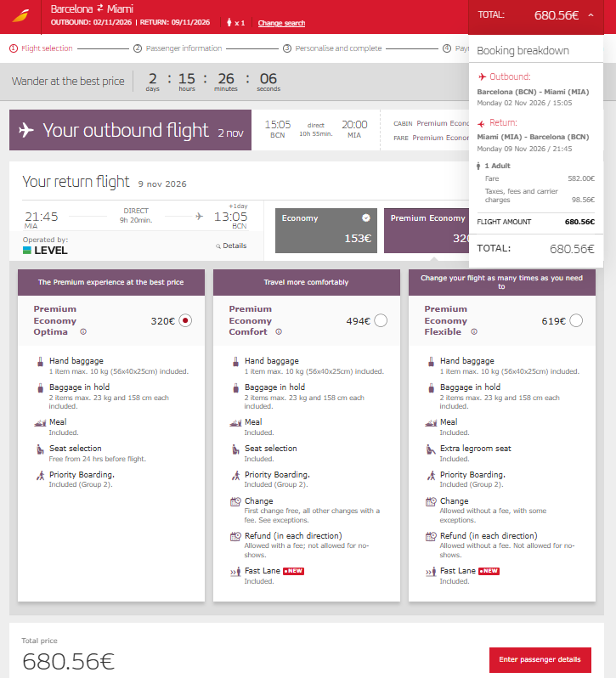Click the Fare 582.00€ amount
The image size is (616, 678).
click(x=581, y=178)
